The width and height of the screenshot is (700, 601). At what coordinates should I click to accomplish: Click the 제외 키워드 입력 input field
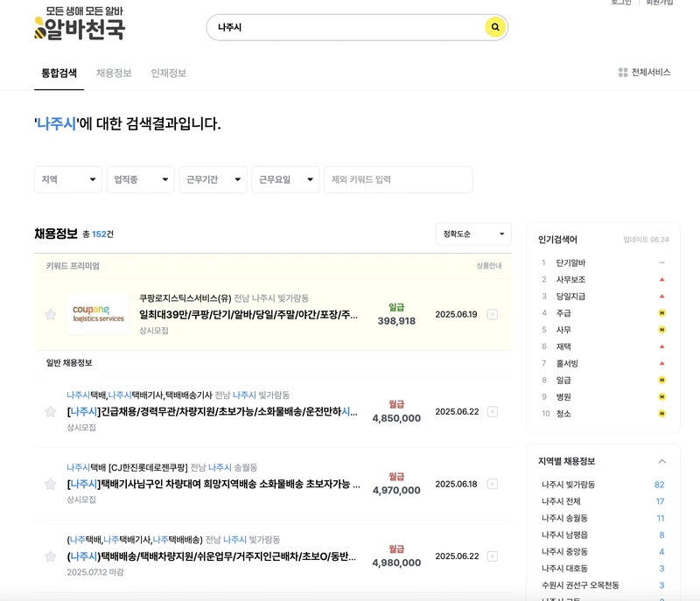pyautogui.click(x=398, y=179)
